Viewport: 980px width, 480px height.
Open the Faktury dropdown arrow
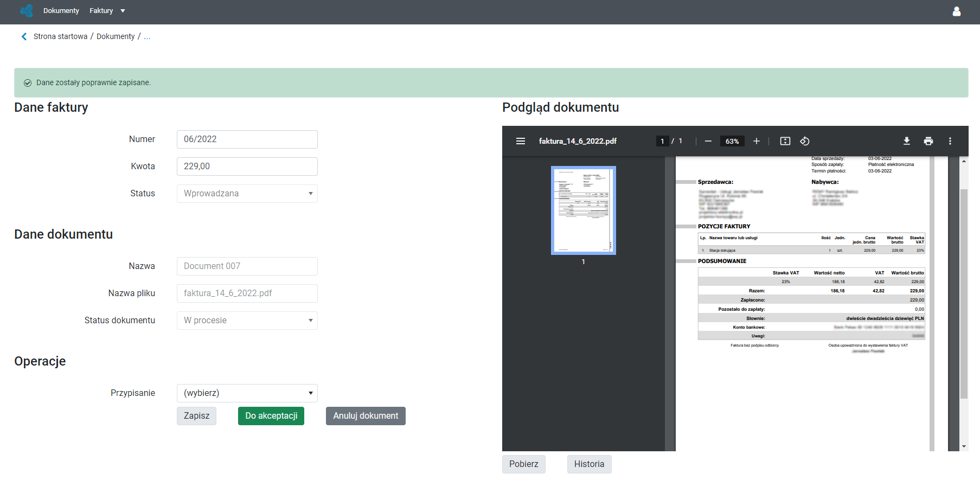point(123,11)
